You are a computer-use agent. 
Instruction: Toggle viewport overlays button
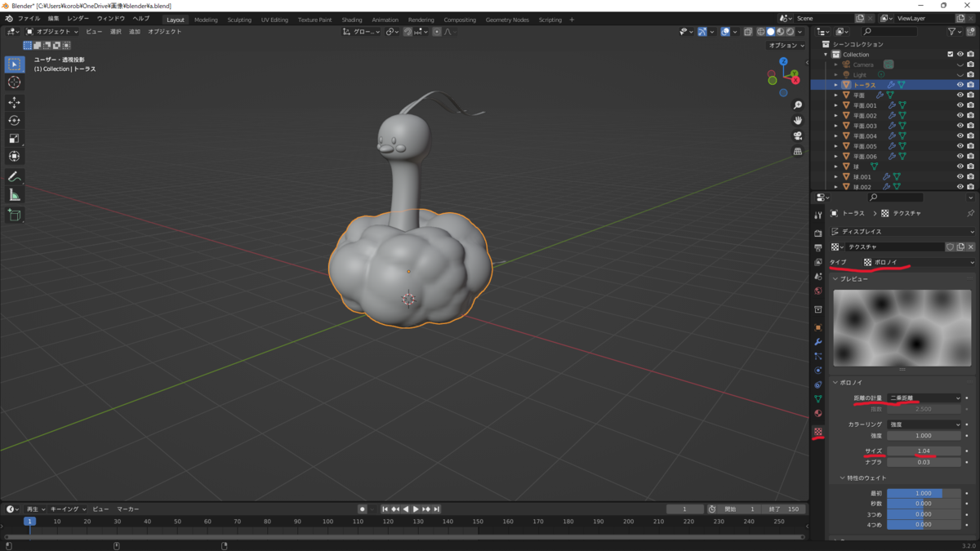click(725, 32)
